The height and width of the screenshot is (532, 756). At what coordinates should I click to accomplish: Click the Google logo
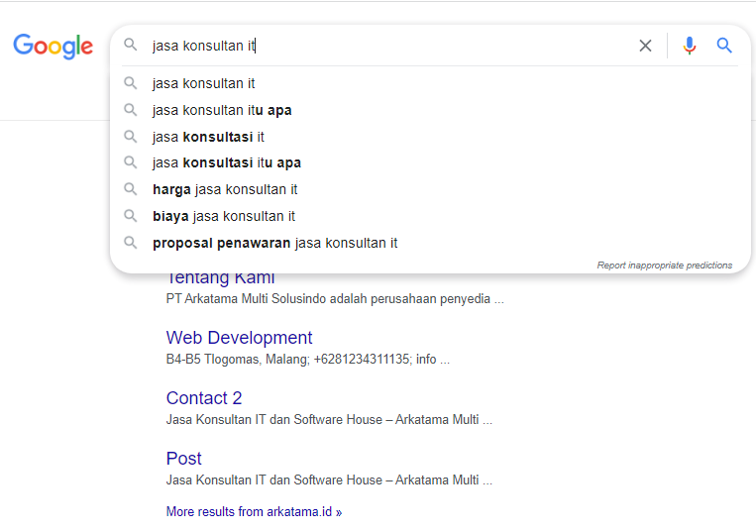click(54, 47)
